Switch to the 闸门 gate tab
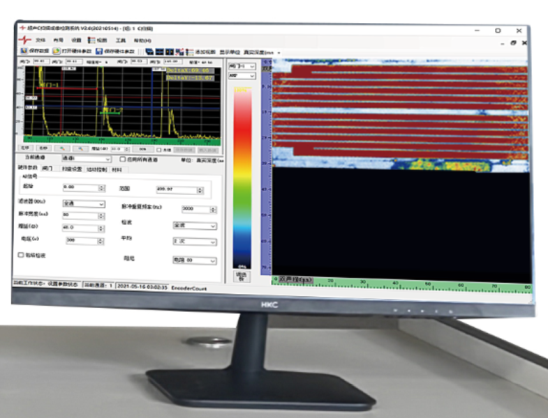Viewport: 548px width, 418px height. tap(47, 168)
